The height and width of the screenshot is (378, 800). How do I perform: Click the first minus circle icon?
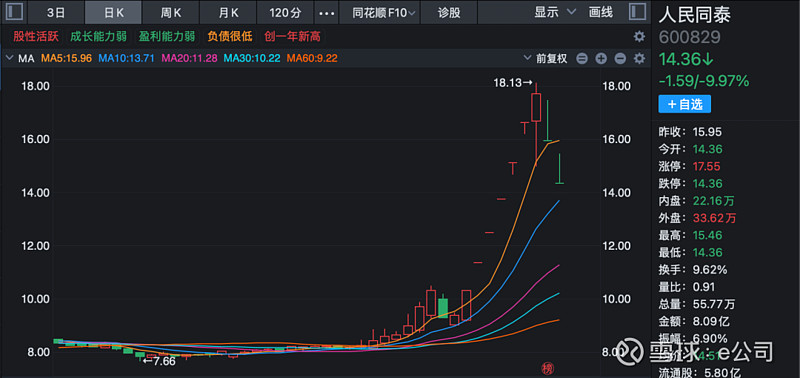[x=582, y=59]
